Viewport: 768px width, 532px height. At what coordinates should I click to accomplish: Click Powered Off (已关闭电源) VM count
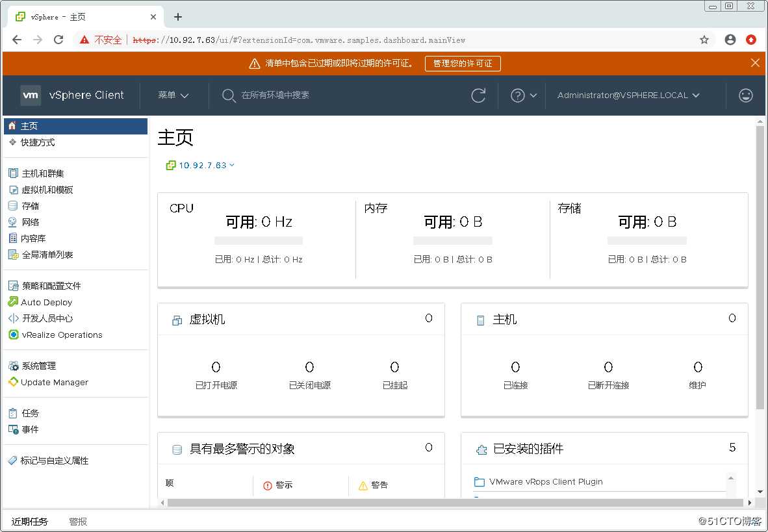click(x=309, y=367)
